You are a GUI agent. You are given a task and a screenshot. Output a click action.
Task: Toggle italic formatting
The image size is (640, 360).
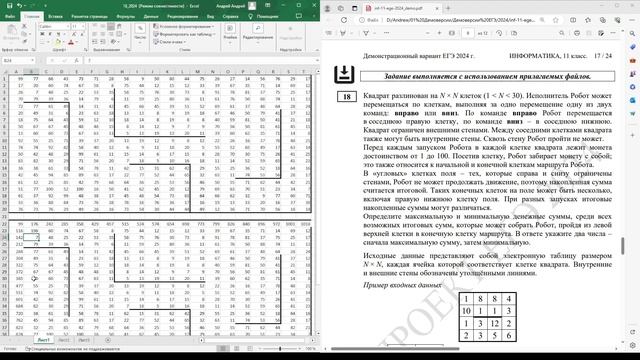click(49, 34)
